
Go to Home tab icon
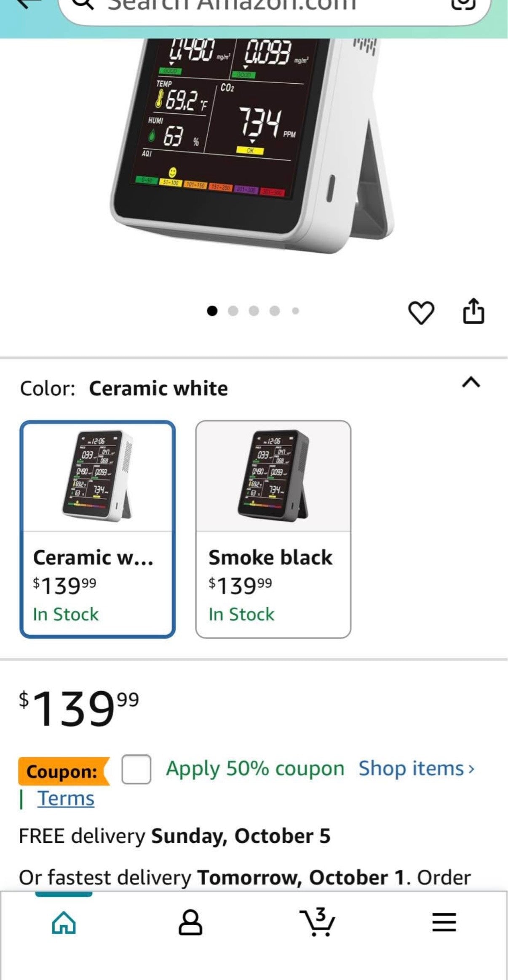[x=64, y=923]
